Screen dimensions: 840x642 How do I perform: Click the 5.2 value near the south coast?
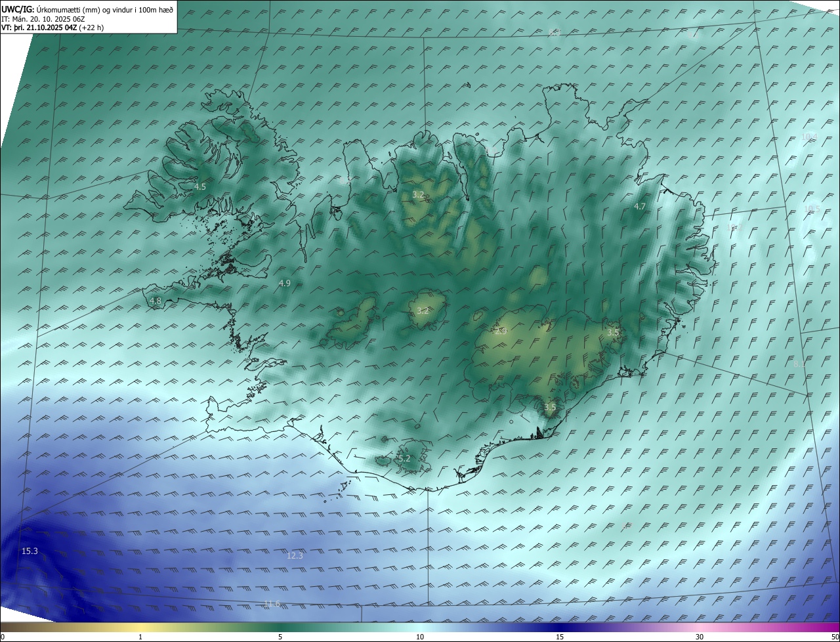tap(404, 458)
